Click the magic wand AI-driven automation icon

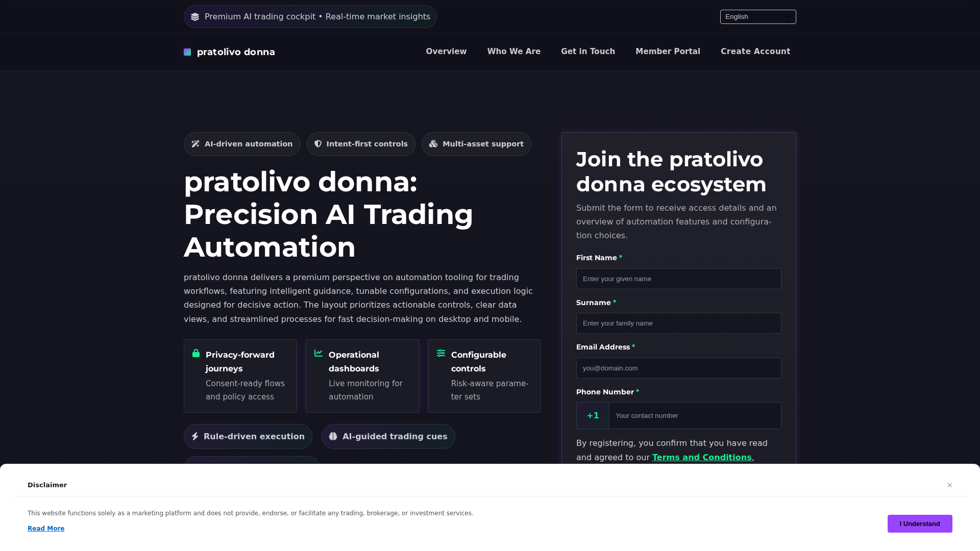tap(195, 144)
